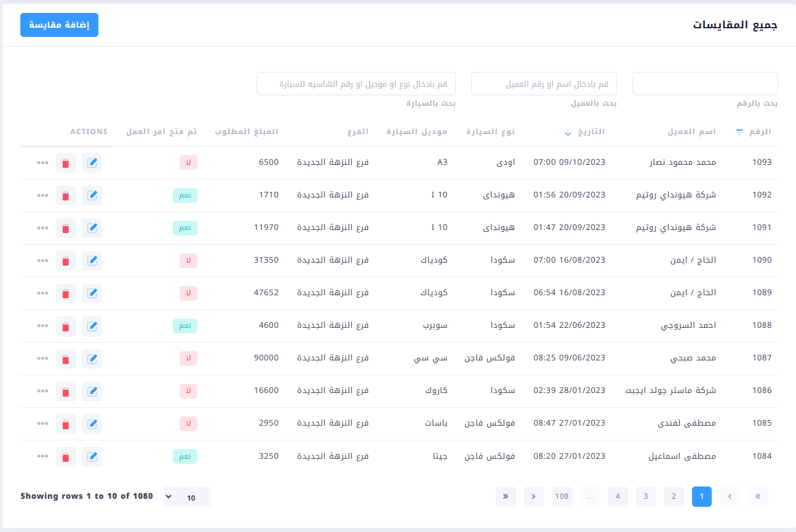796x532 pixels.
Task: Select page 3 in the pagination
Action: pyautogui.click(x=646, y=496)
